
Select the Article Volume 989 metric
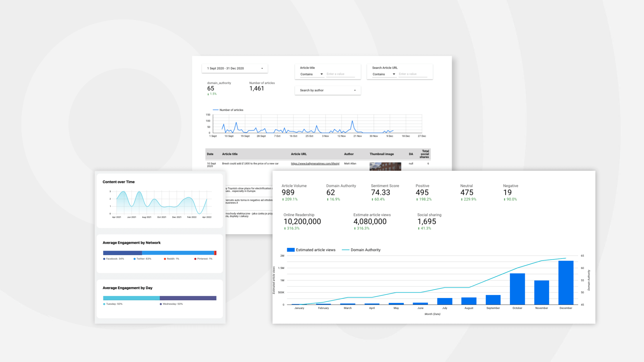294,192
